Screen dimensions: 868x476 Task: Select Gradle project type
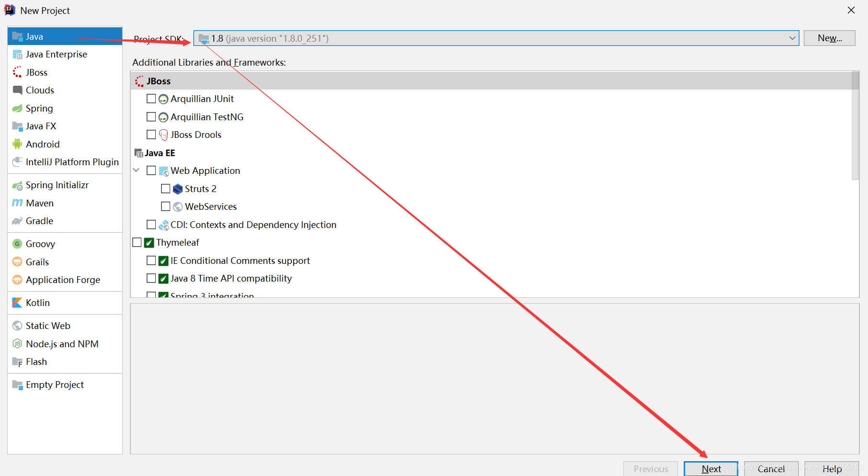[65, 221]
